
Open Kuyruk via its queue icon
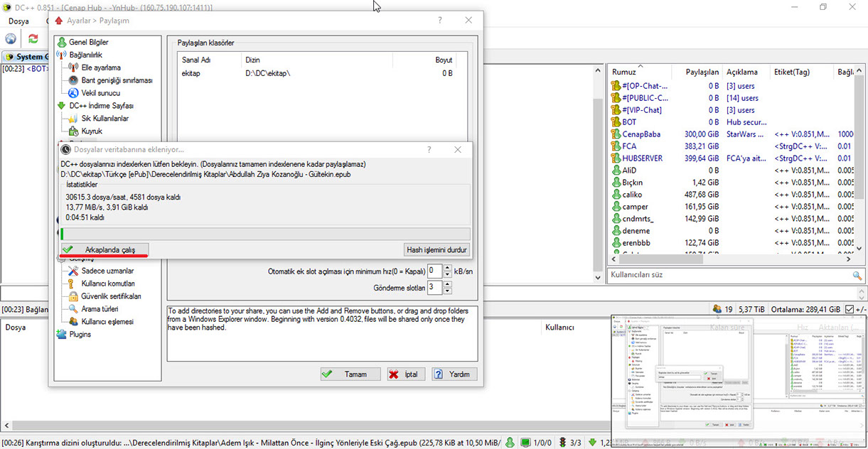click(x=73, y=131)
